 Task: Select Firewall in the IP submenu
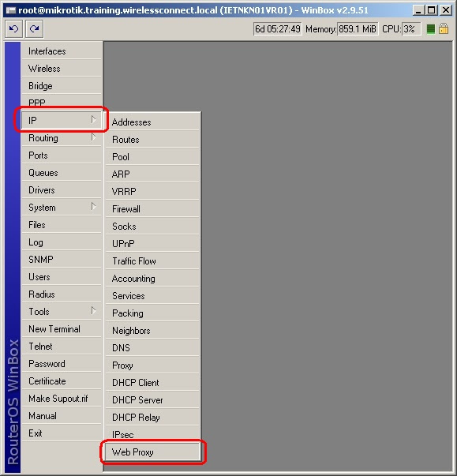pyautogui.click(x=152, y=209)
